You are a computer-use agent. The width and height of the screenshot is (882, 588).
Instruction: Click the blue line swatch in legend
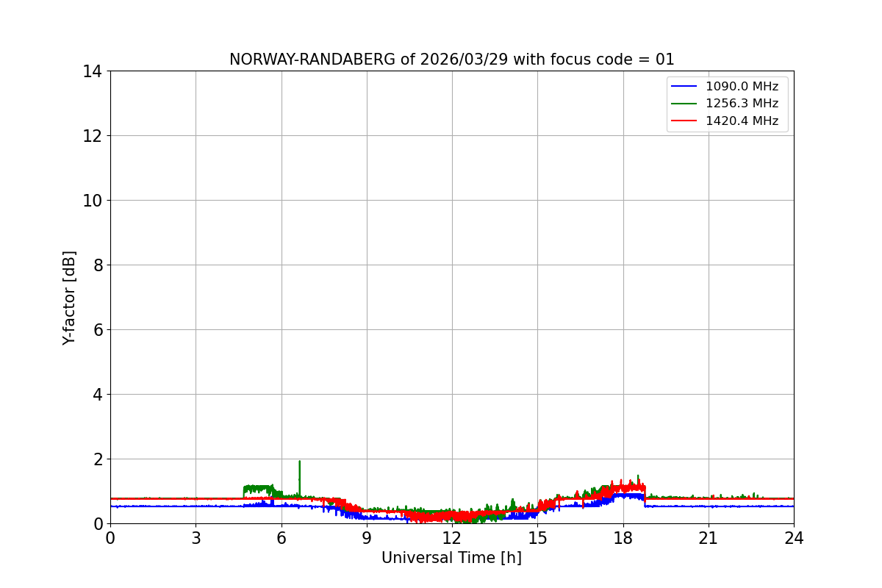pos(684,87)
